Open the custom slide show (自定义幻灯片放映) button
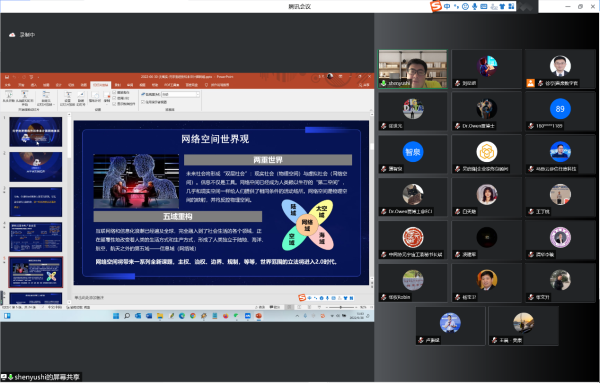The width and height of the screenshot is (600, 383). [45, 98]
